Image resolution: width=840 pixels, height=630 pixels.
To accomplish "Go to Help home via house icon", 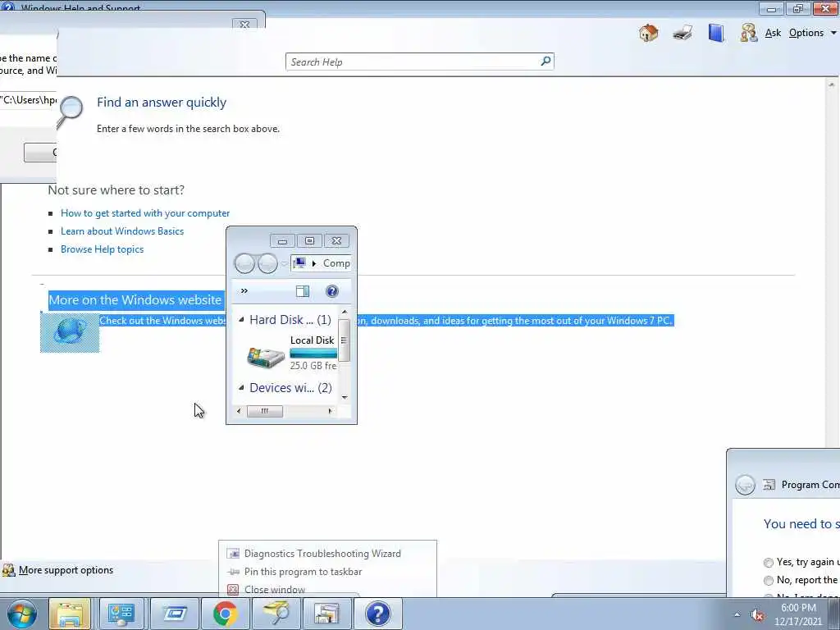I will click(x=648, y=33).
